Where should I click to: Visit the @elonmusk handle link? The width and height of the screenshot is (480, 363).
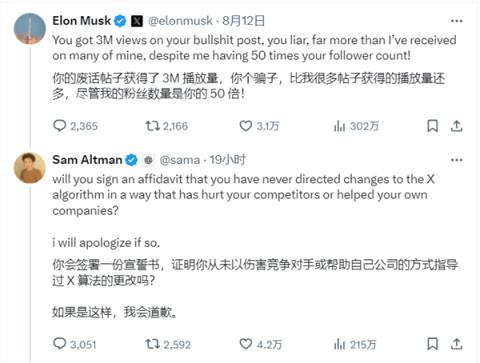180,21
